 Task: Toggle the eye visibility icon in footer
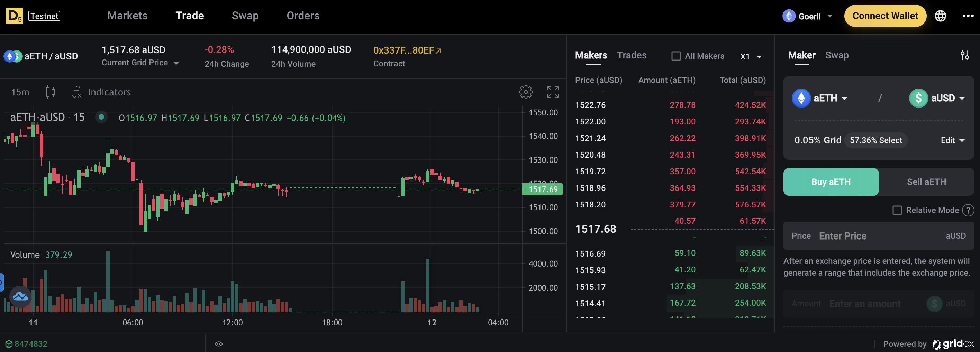(218, 344)
